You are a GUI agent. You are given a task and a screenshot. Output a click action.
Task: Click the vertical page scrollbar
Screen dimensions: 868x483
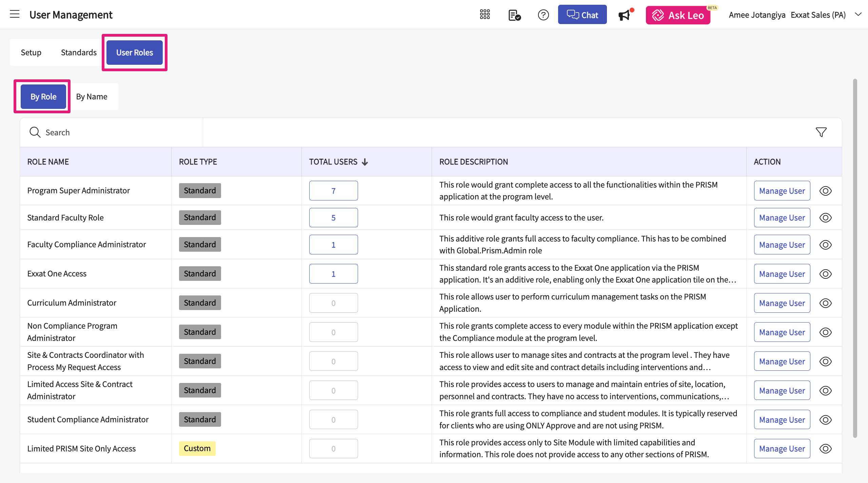pyautogui.click(x=855, y=258)
